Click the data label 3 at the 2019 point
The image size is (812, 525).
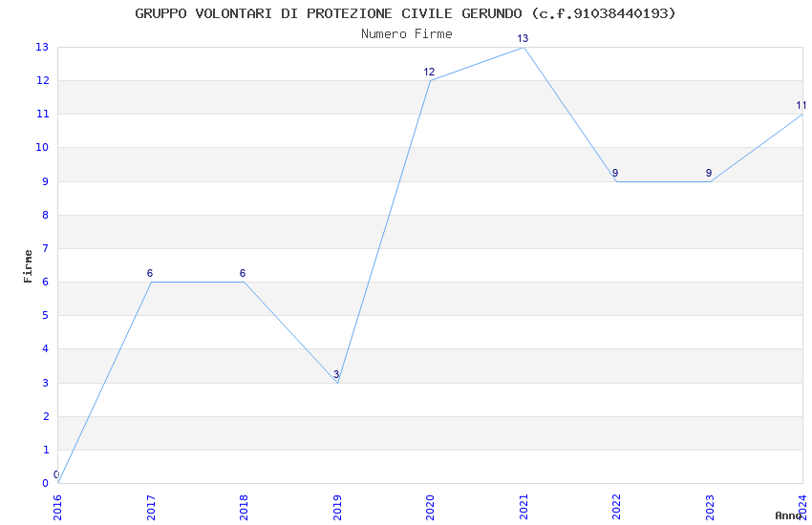336,374
